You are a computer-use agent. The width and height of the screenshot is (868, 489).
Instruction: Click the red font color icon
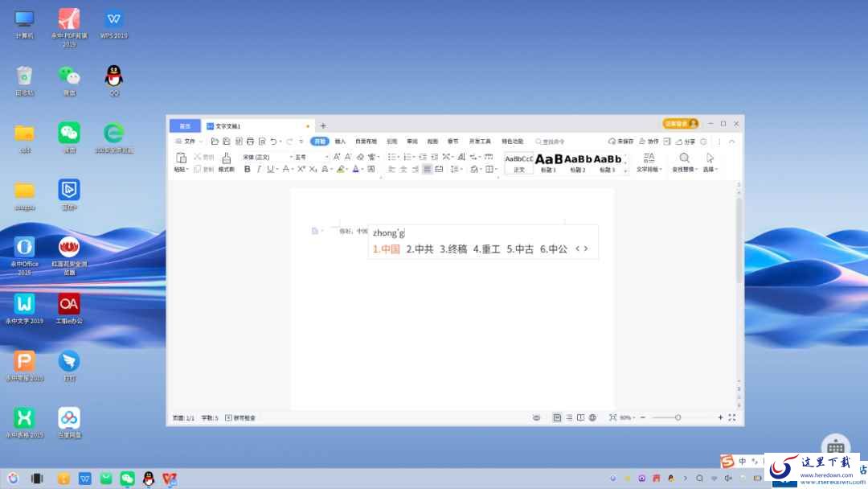click(x=355, y=170)
